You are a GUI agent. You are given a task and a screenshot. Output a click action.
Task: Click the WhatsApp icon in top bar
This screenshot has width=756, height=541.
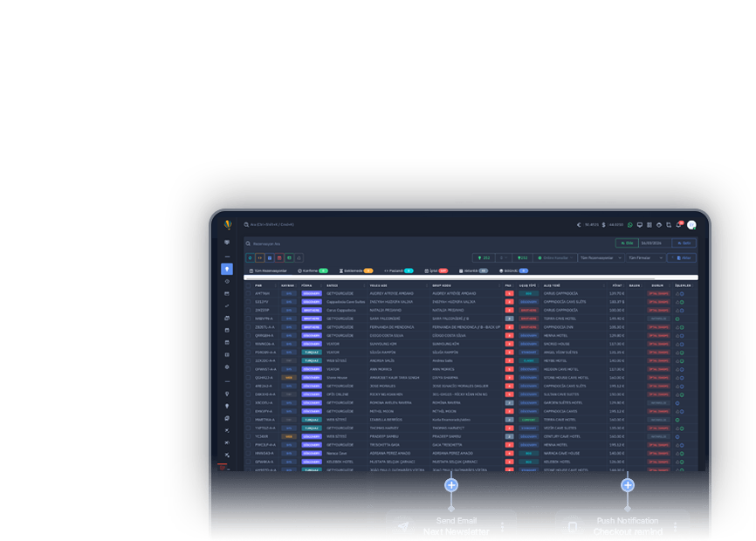point(630,225)
